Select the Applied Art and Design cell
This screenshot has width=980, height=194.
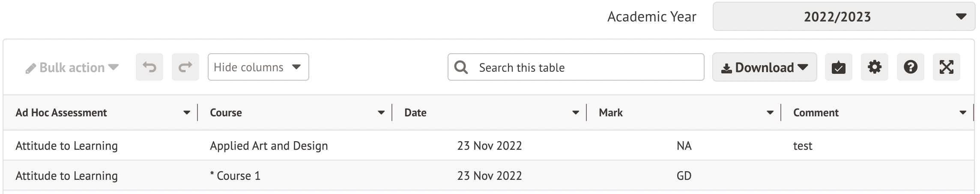tap(269, 146)
